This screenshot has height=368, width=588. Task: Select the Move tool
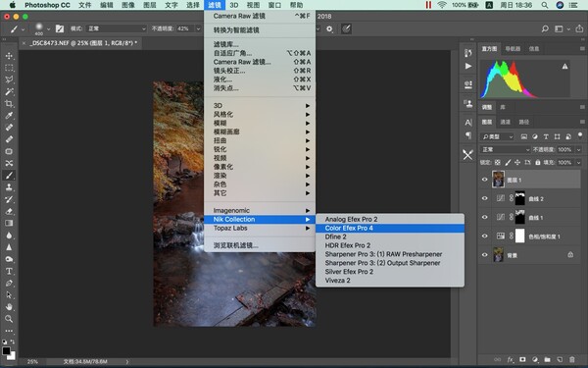(x=9, y=56)
